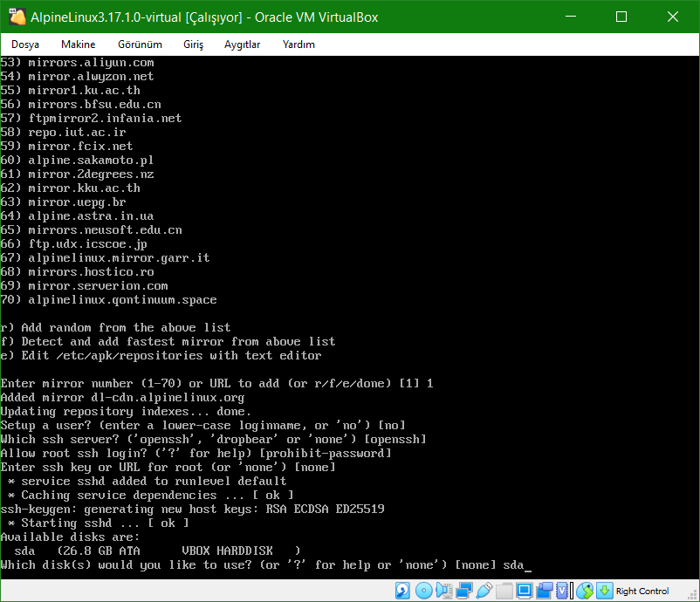Image resolution: width=700 pixels, height=602 pixels.
Task: Open the Görünüm menu
Action: click(x=140, y=44)
